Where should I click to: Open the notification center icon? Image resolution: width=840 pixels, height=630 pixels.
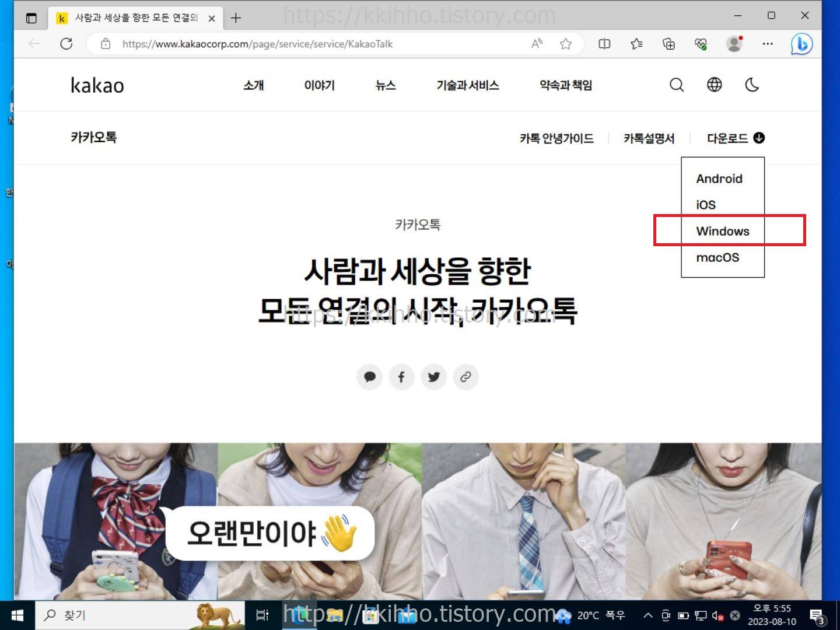coord(817,615)
